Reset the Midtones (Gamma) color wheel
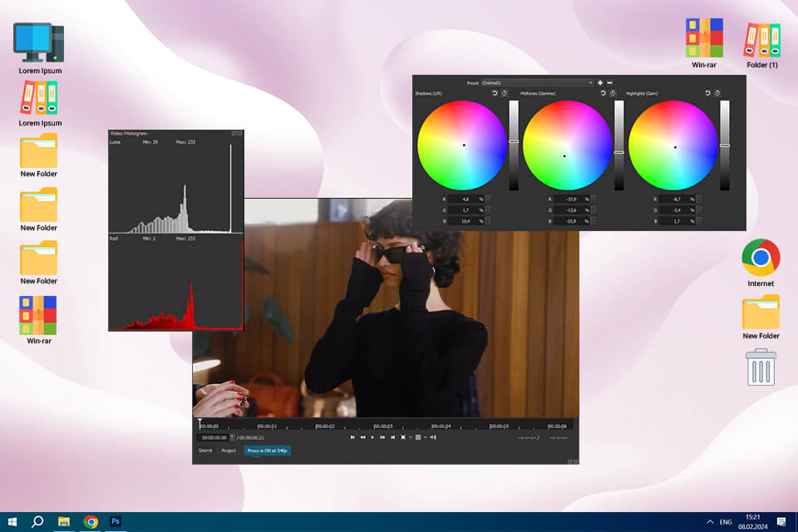The image size is (798, 532). click(x=603, y=93)
